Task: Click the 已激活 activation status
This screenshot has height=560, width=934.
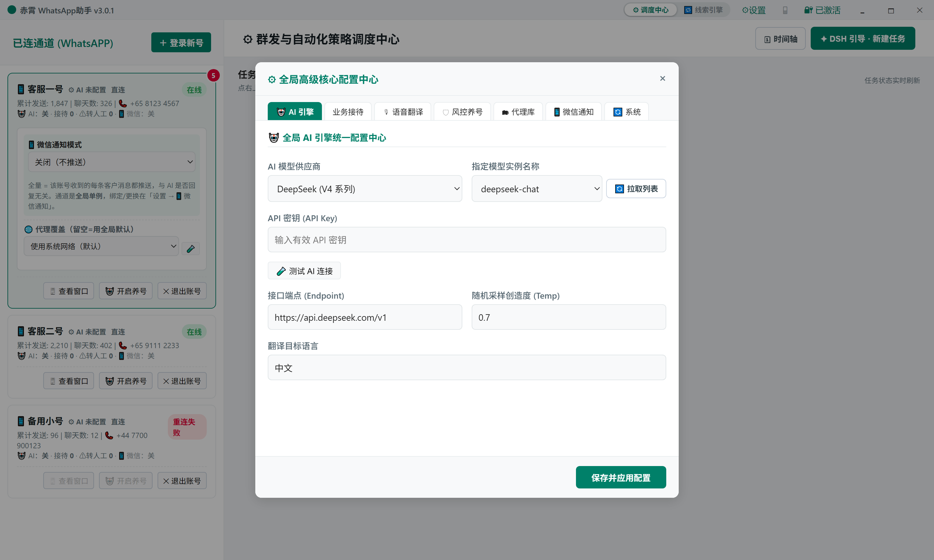Action: click(822, 10)
